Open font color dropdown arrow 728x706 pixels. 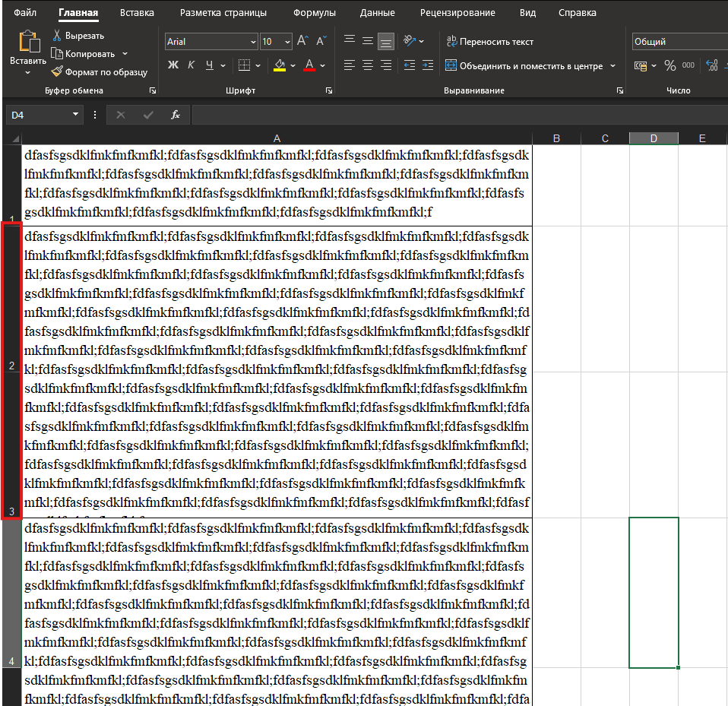click(323, 65)
